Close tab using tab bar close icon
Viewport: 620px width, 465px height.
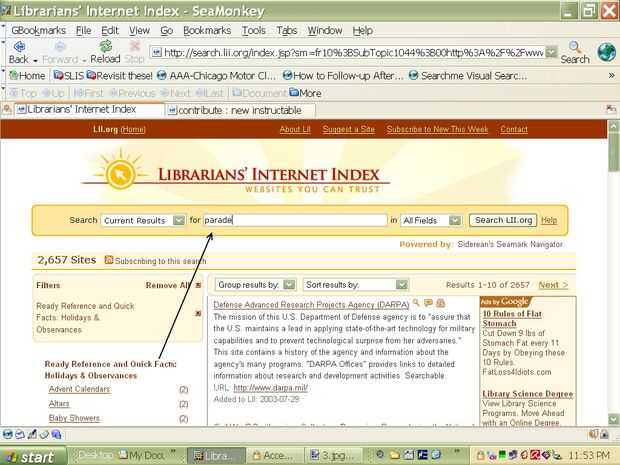(611, 109)
